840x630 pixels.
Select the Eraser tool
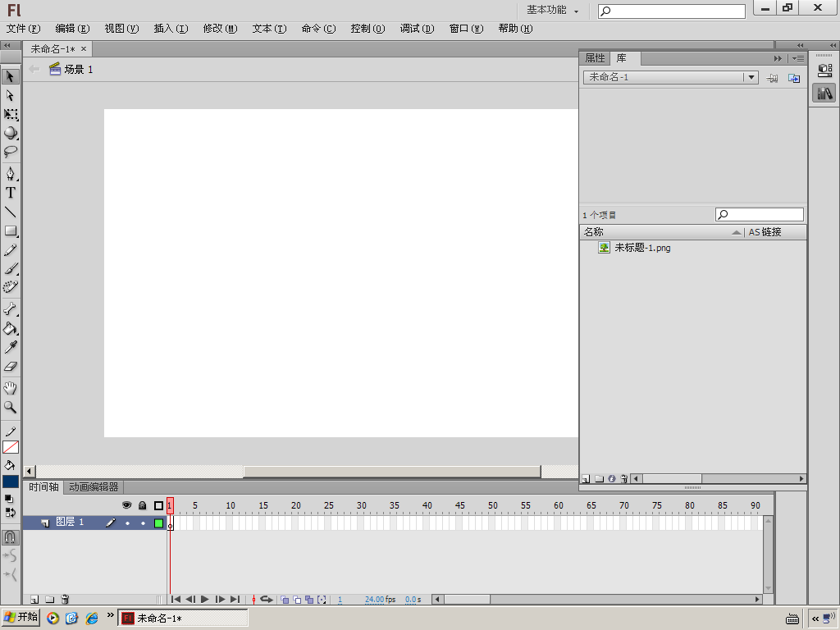pos(10,367)
